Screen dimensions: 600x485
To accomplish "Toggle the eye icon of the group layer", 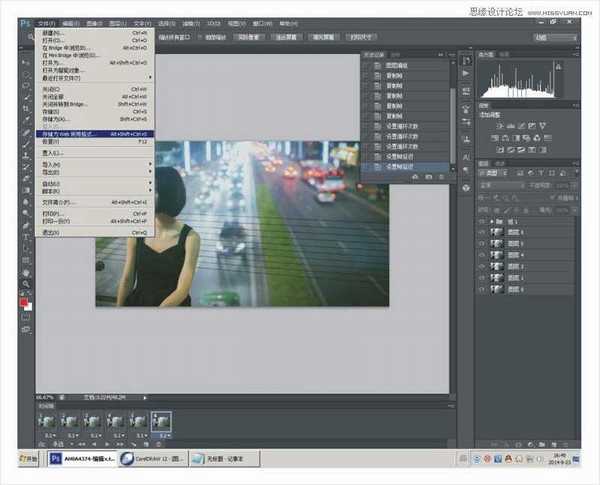I will 482,220.
